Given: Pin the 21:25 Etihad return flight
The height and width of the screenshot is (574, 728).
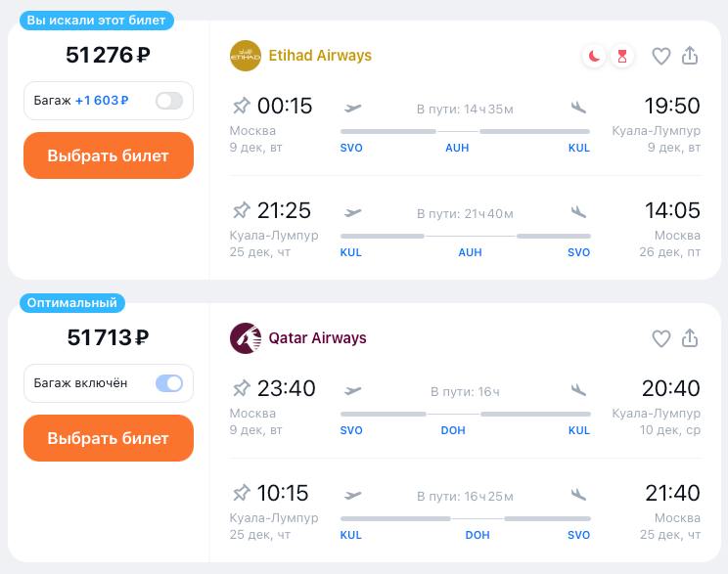Looking at the screenshot, I should click(241, 210).
